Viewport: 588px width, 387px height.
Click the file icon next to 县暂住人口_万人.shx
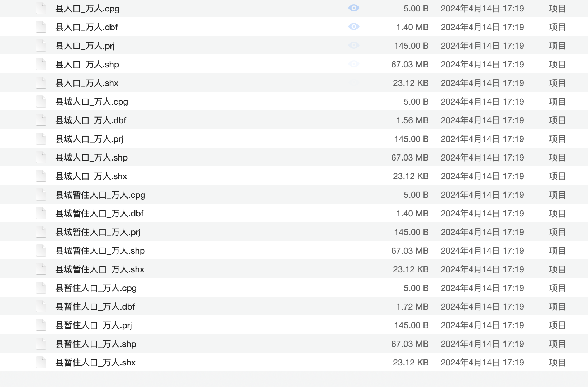(41, 362)
